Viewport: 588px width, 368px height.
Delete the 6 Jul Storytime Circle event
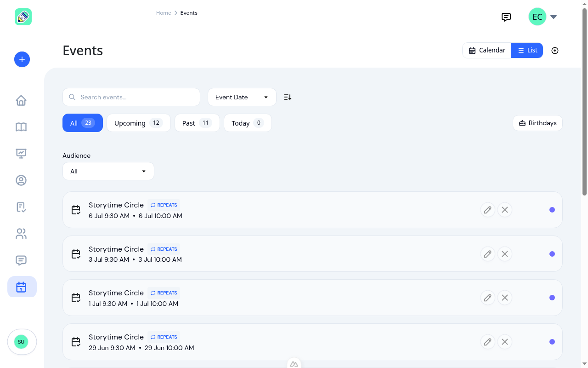[x=505, y=210]
